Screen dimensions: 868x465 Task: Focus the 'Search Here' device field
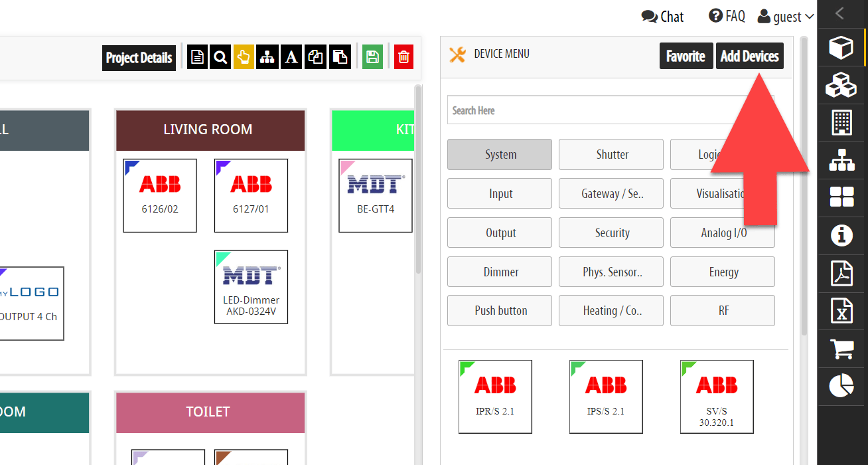(611, 110)
